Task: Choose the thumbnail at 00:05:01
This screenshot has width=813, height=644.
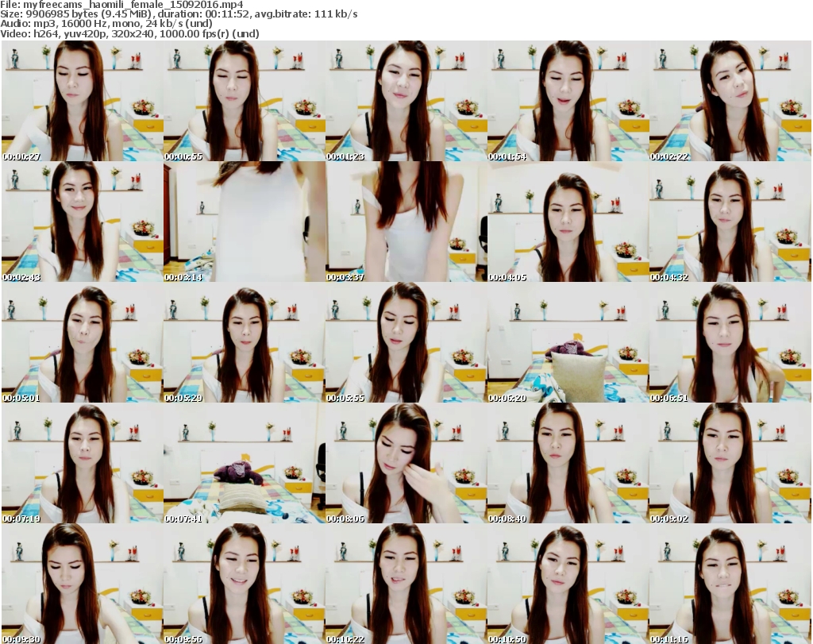Action: click(x=82, y=342)
